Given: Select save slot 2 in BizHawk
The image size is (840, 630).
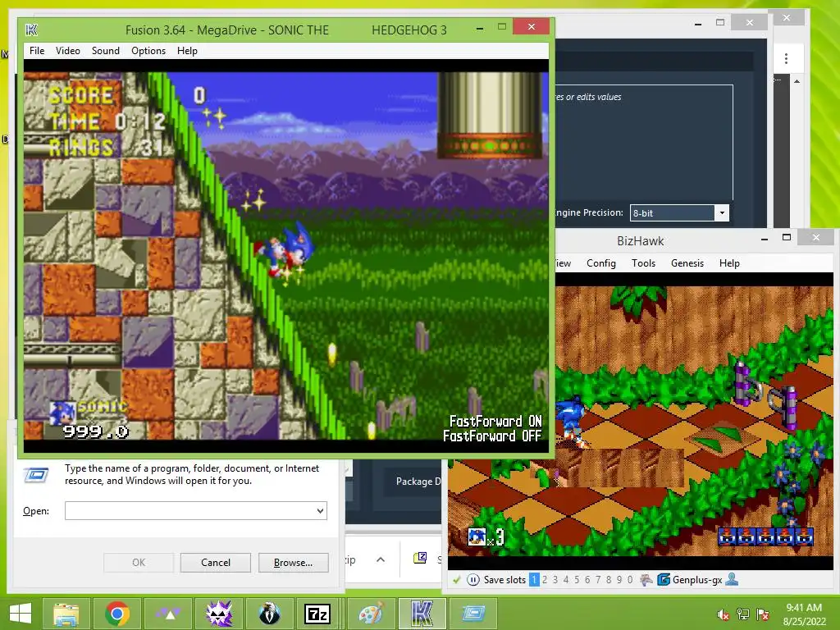Looking at the screenshot, I should [x=545, y=580].
